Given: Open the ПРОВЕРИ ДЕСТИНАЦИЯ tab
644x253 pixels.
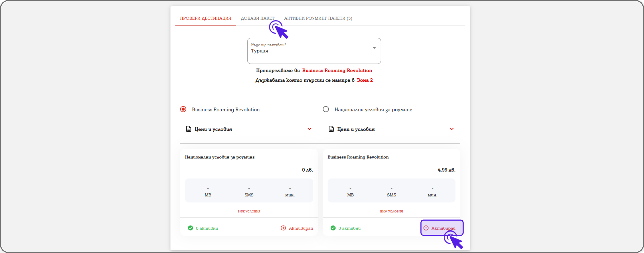Looking at the screenshot, I should (x=206, y=18).
